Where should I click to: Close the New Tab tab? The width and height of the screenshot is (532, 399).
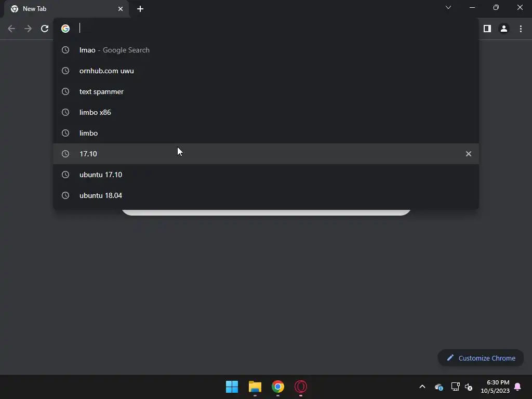(x=121, y=9)
